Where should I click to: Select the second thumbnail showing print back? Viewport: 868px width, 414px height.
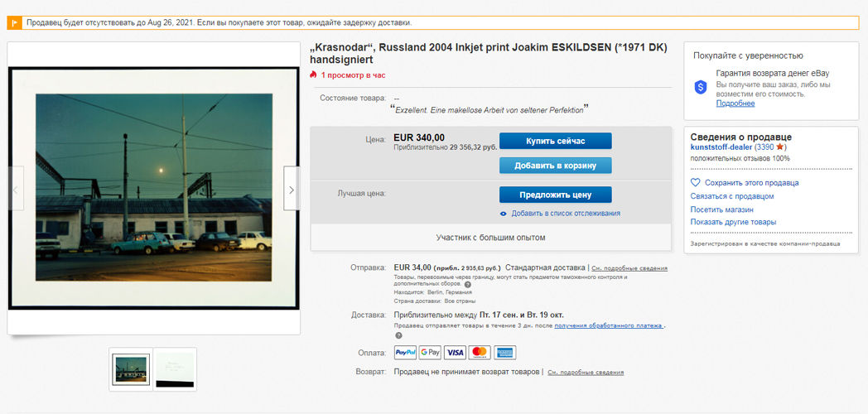click(x=175, y=369)
